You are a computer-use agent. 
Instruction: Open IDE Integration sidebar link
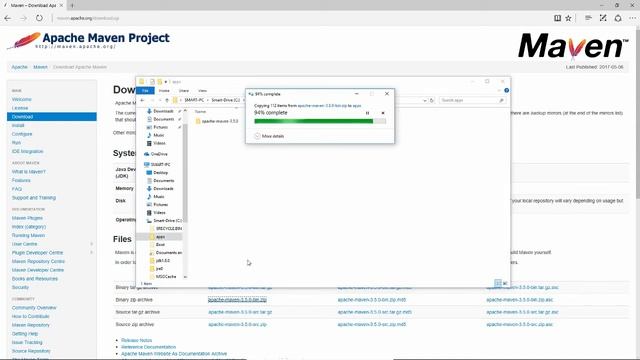27,151
